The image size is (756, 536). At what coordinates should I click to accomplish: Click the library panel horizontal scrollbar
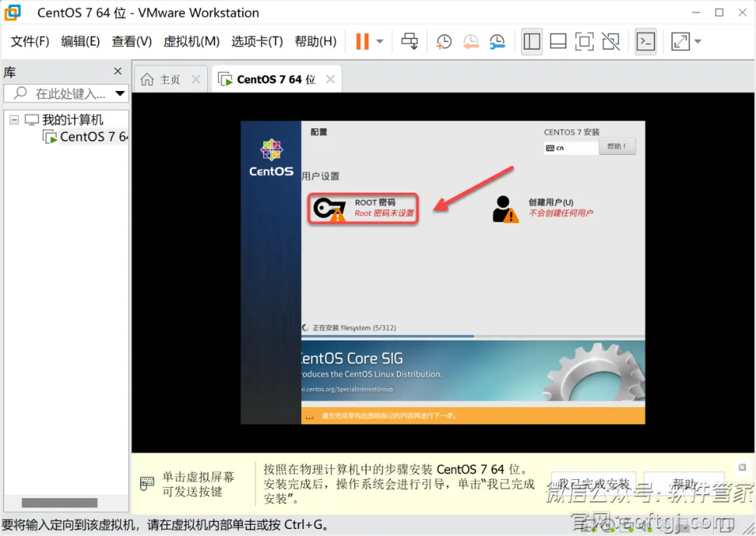(59, 502)
